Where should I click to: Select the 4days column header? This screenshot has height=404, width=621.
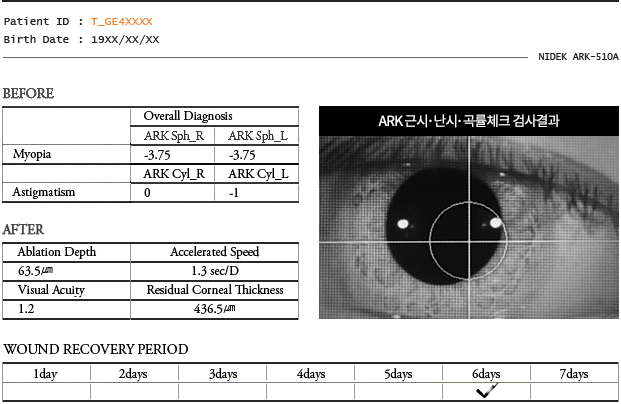point(310,373)
